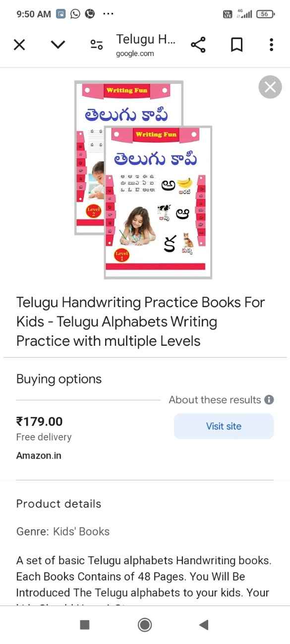Tap the Product details heading
Image resolution: width=290 pixels, height=644 pixels.
pos(58,504)
